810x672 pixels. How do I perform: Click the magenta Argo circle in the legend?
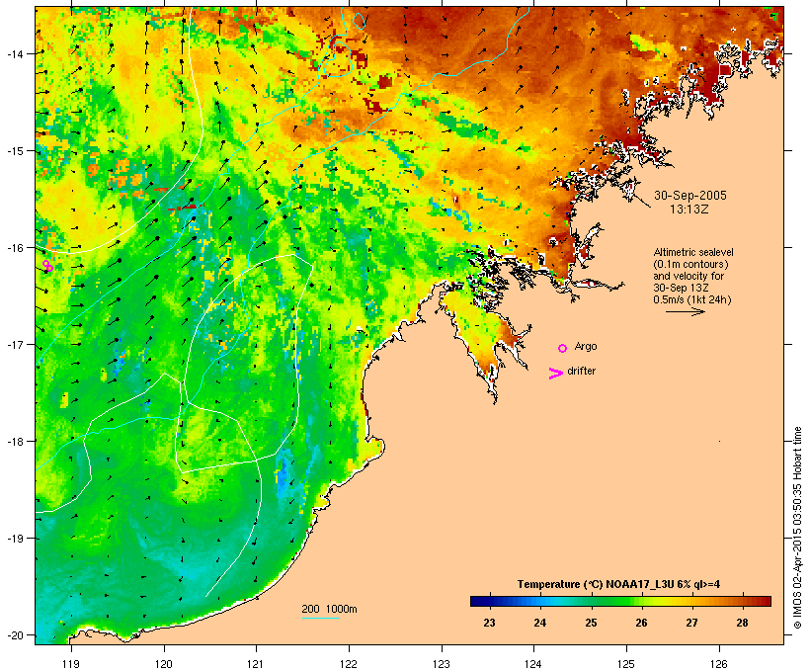click(563, 348)
